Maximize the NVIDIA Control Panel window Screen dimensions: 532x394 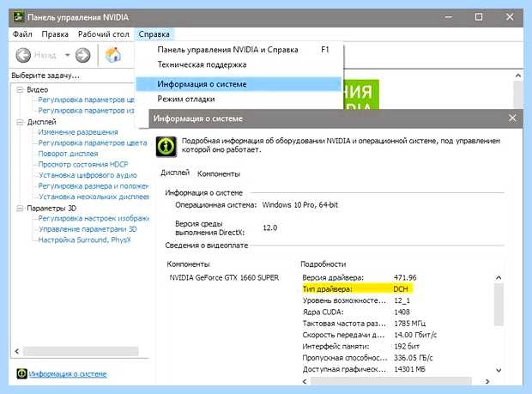(479, 16)
